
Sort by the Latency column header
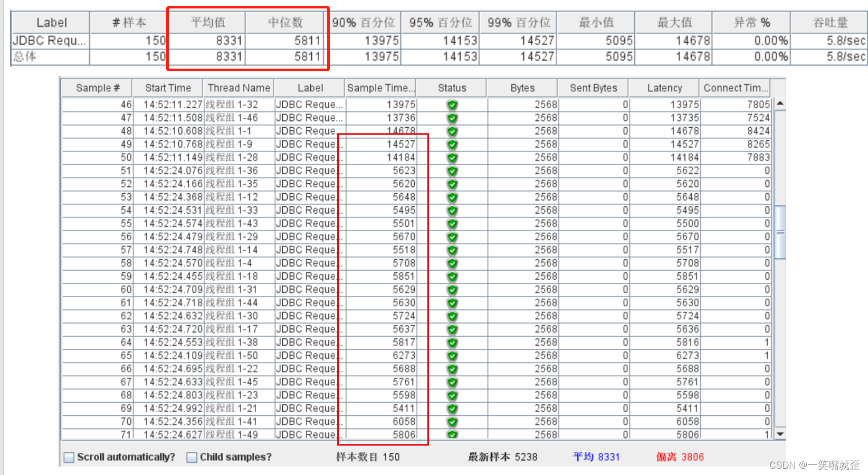pyautogui.click(x=664, y=88)
